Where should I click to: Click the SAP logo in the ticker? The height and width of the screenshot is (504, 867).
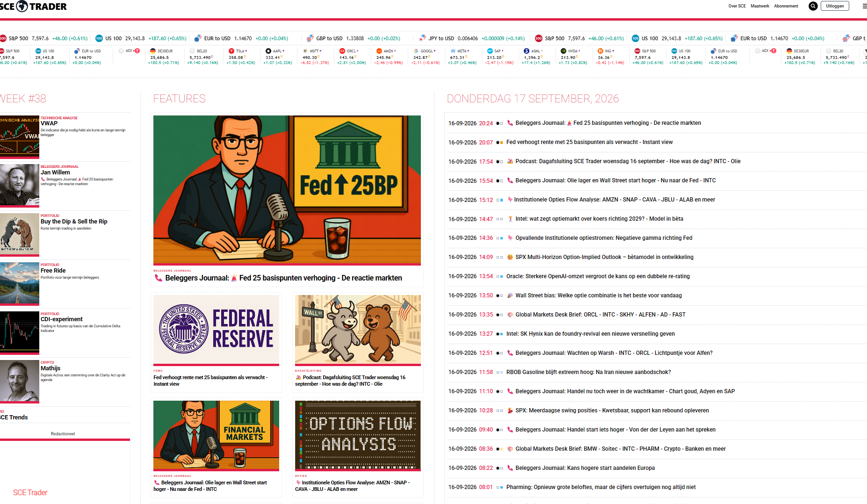tap(490, 51)
